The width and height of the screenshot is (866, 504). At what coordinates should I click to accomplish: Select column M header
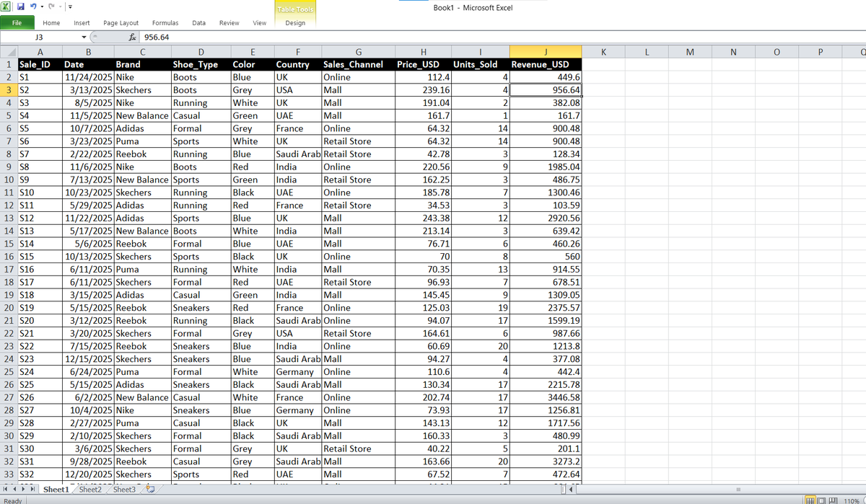[x=690, y=51]
